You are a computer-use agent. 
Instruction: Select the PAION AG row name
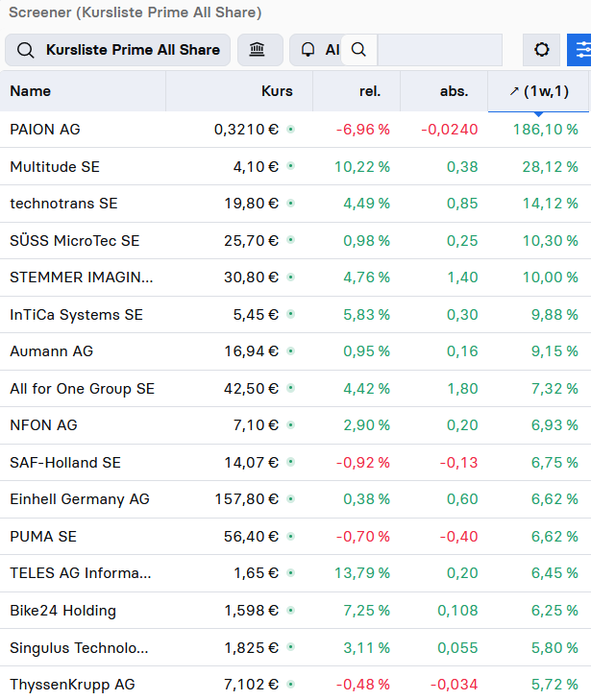[x=45, y=130]
